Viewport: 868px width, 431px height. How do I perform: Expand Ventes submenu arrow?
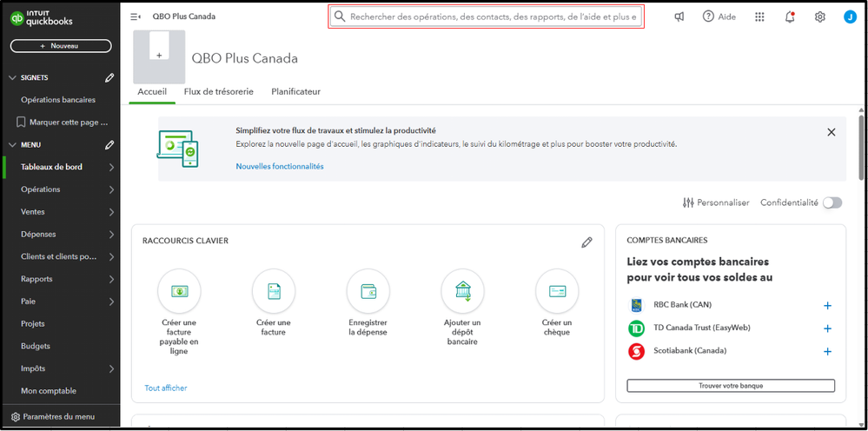111,212
